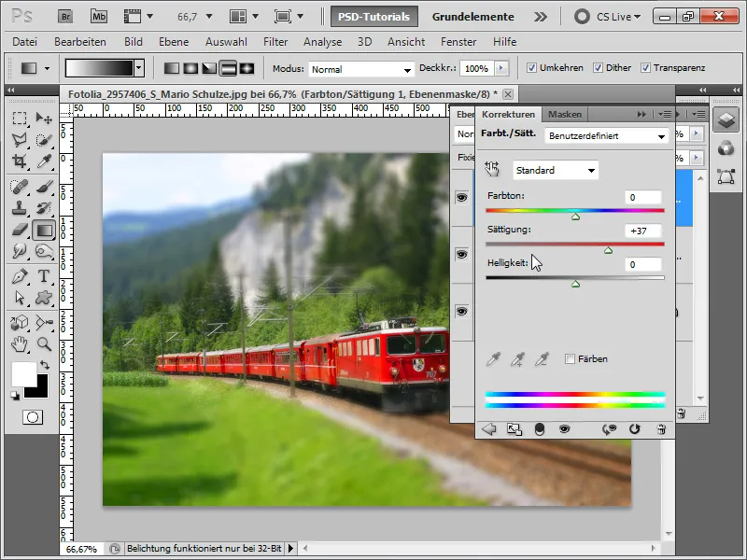Select the Crop tool
This screenshot has width=747, height=560.
tap(20, 161)
